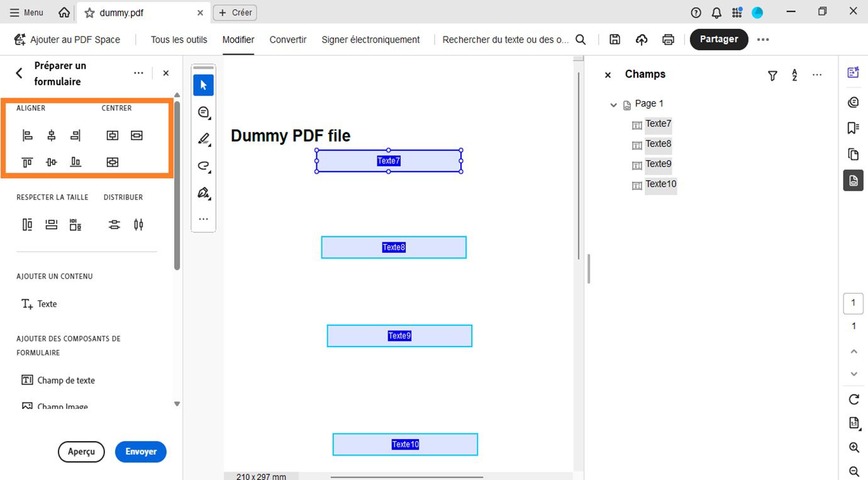Click the sort A-Z icon in Champs
Viewport: 868px width, 480px height.
pyautogui.click(x=794, y=75)
